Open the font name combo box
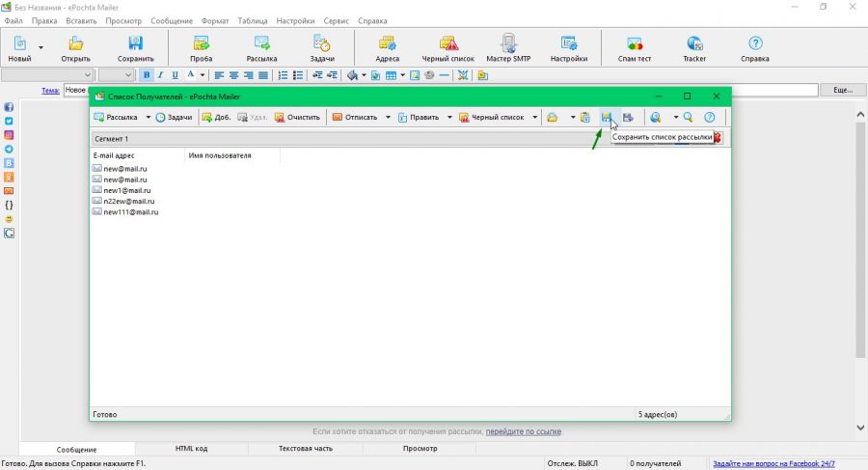Screen dimensions: 868x470 click(x=47, y=75)
